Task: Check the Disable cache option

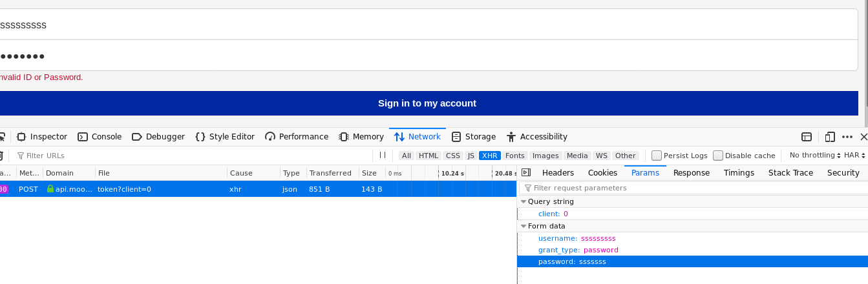Action: click(719, 156)
